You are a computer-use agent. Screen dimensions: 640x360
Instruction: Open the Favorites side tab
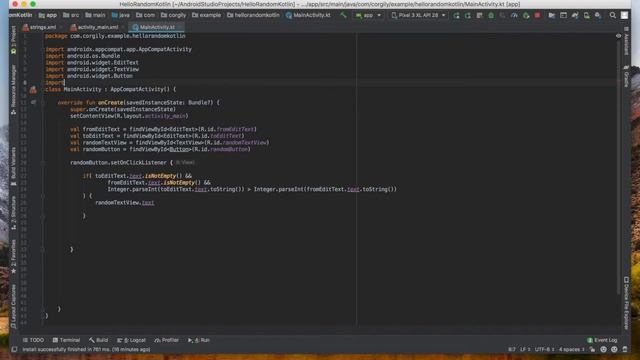click(x=13, y=256)
